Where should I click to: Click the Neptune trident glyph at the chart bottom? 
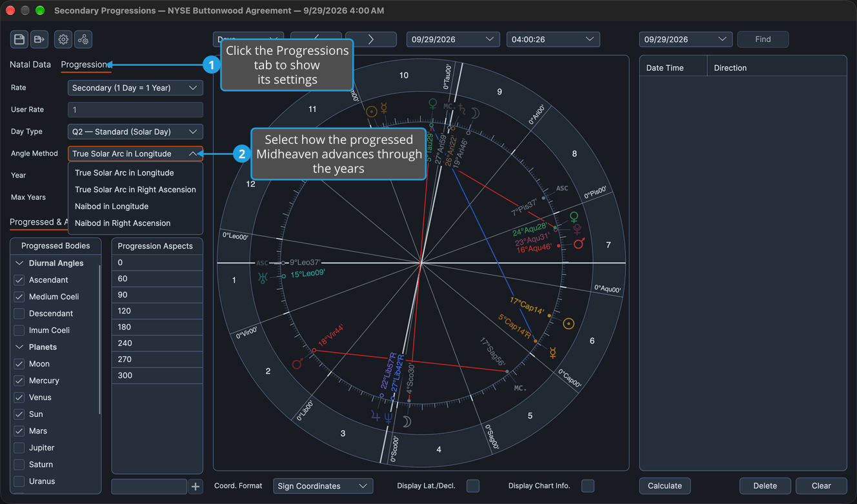coord(388,417)
